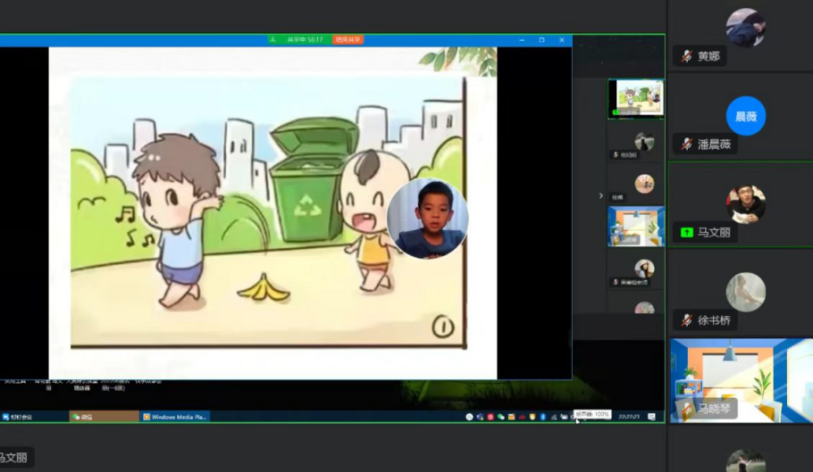Expand the inner participant strip arrow

click(x=600, y=196)
